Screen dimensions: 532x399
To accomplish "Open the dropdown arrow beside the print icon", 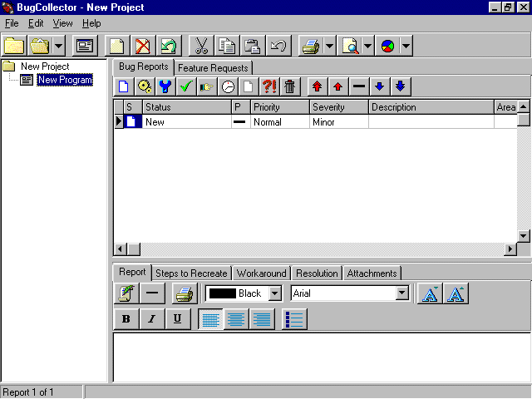I will [x=329, y=46].
